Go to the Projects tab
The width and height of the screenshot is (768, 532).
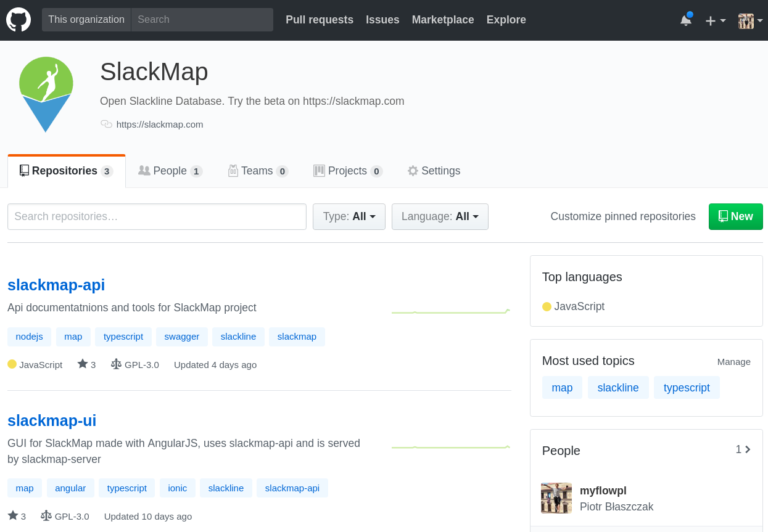[348, 171]
